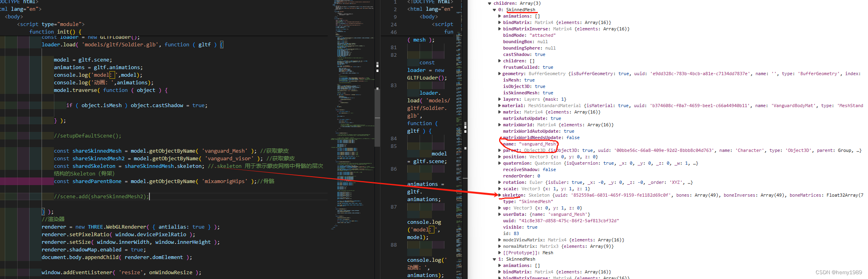Viewport: 868px width, 279px height.
Task: Click line number 88 in right editor
Action: click(x=394, y=245)
